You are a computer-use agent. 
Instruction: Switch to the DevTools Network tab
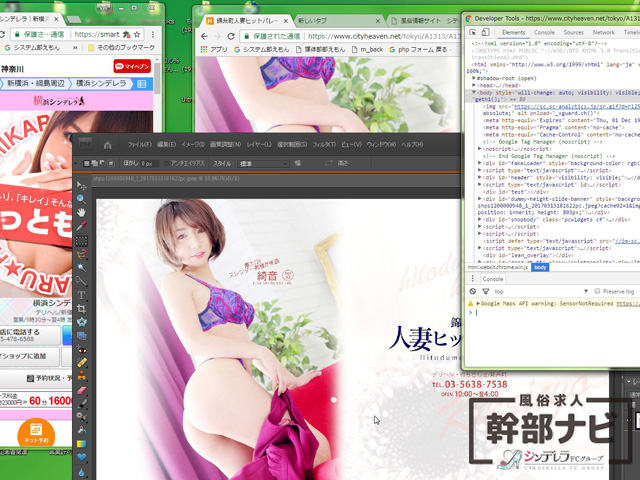click(604, 32)
